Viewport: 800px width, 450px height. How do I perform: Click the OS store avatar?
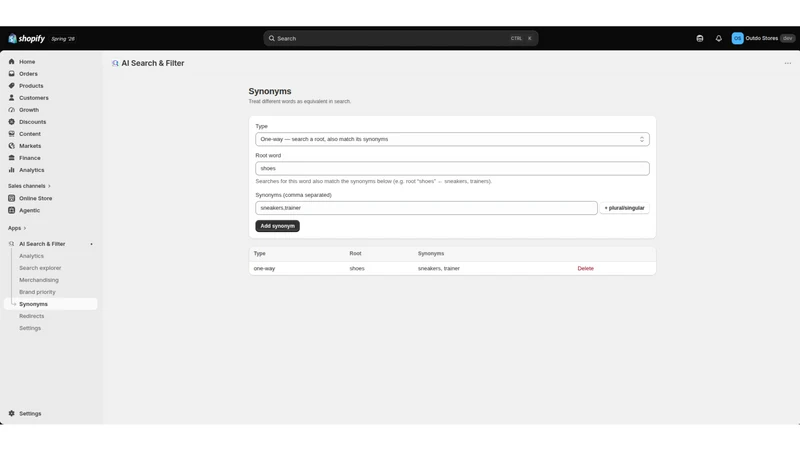coord(737,38)
